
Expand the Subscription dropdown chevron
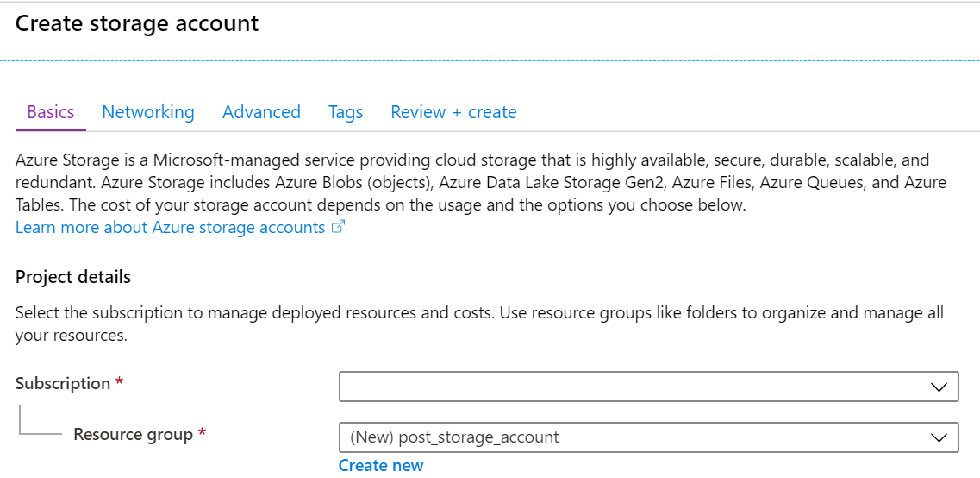coord(938,387)
